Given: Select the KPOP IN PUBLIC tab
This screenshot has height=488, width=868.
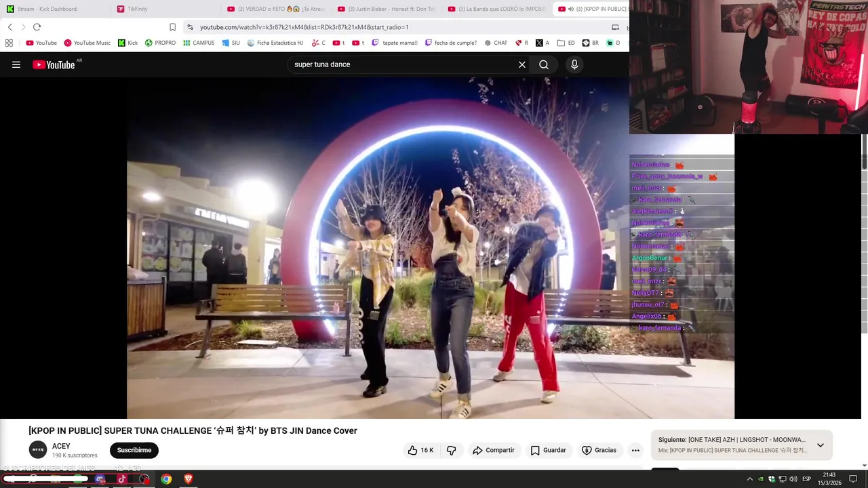Looking at the screenshot, I should [x=592, y=9].
